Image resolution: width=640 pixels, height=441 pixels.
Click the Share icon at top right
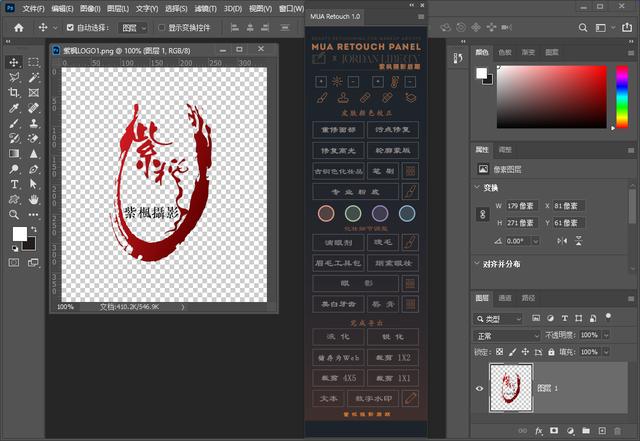627,28
